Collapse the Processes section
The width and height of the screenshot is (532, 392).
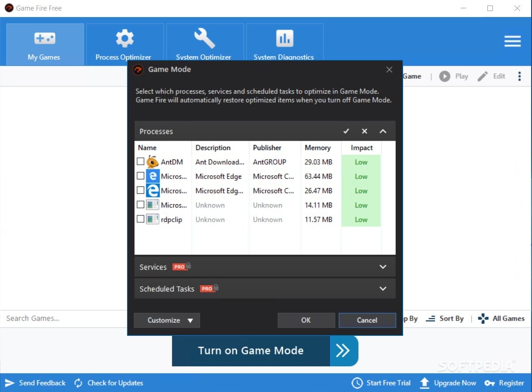(383, 131)
